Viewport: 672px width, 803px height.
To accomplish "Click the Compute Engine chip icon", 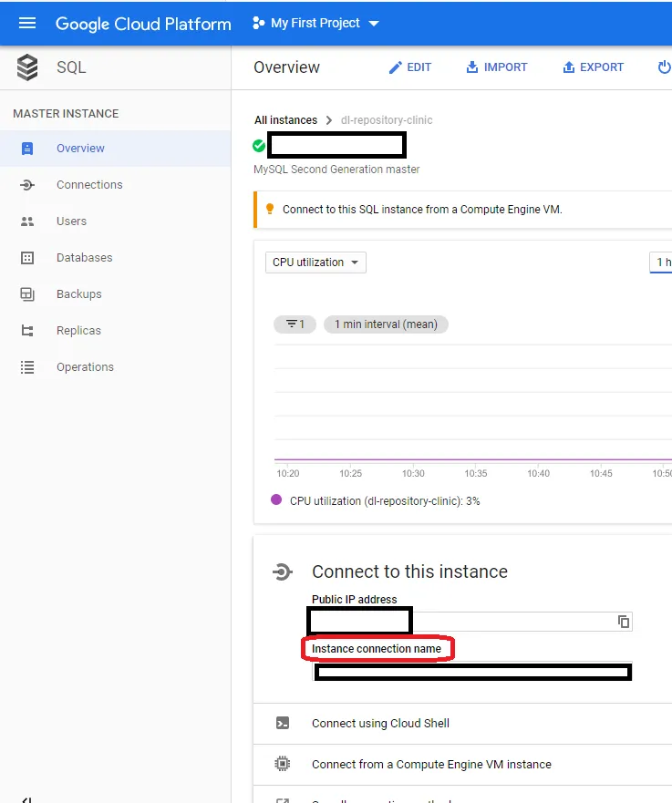I will point(283,764).
